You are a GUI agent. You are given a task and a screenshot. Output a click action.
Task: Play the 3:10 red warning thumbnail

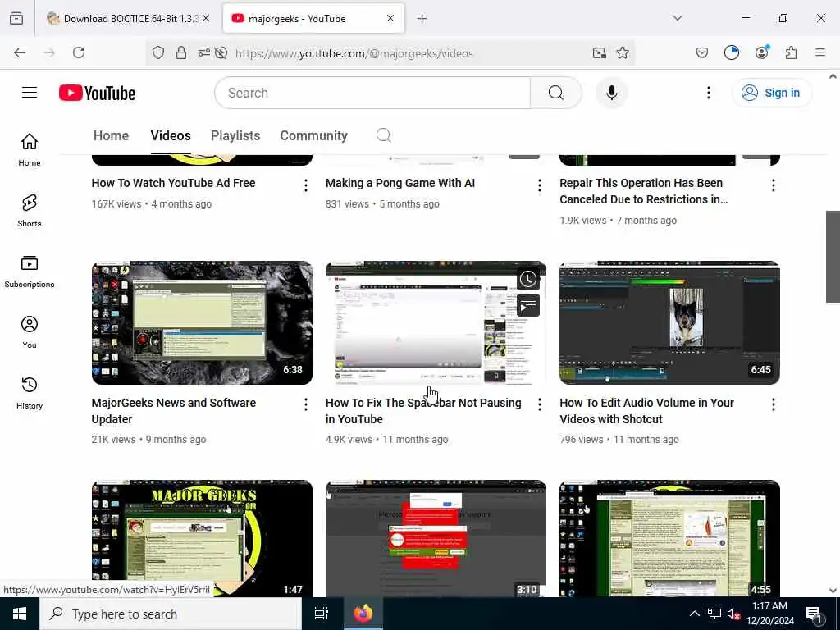[x=436, y=538]
